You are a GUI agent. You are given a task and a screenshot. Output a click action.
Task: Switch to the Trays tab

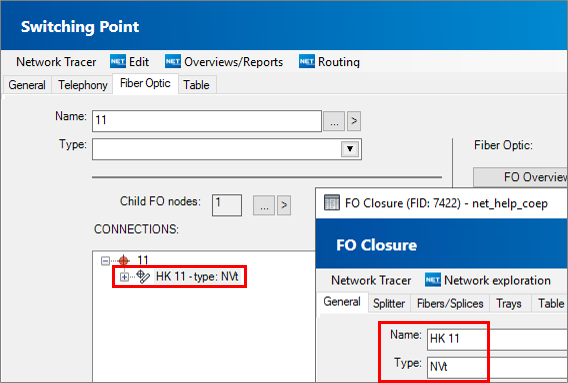point(509,303)
